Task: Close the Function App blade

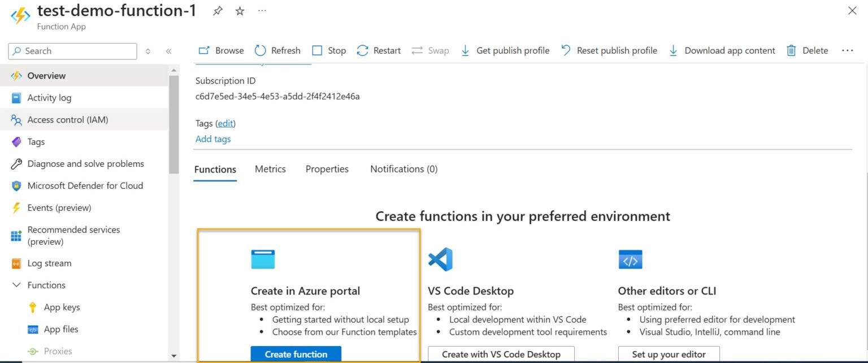Action: click(x=852, y=11)
